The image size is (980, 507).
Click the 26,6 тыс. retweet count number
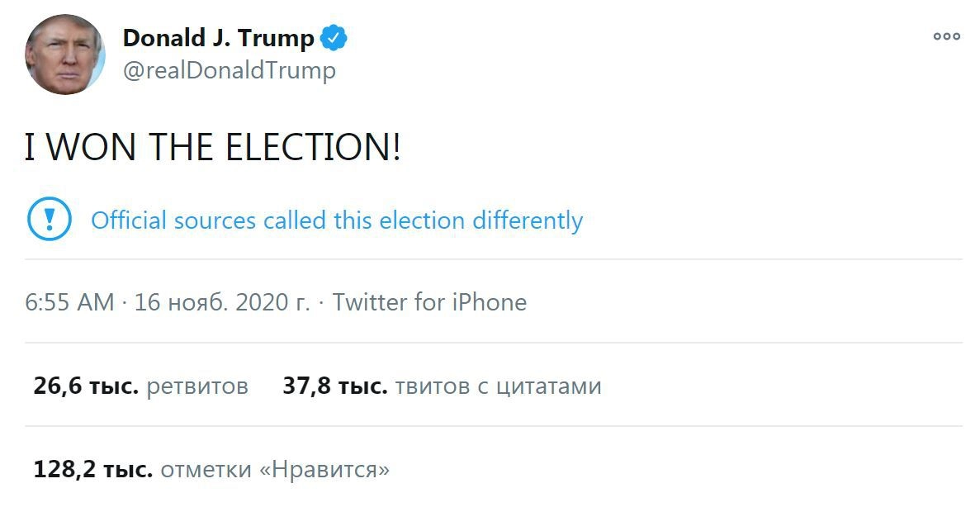[86, 386]
